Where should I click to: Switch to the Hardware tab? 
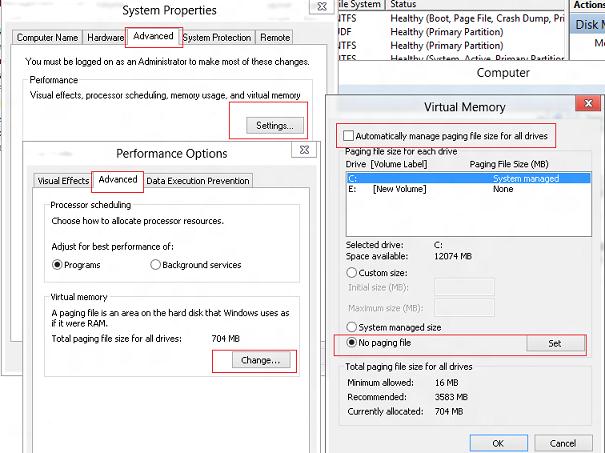105,37
